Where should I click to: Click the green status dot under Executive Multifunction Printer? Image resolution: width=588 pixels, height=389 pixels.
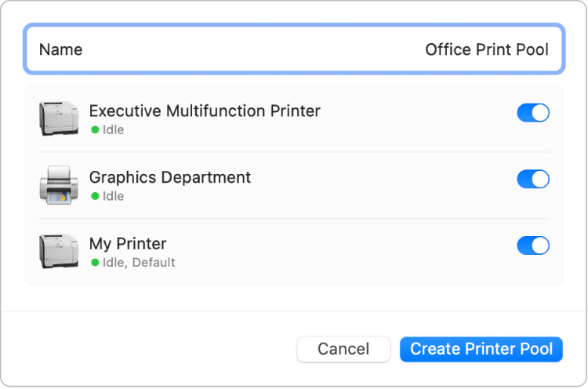point(95,130)
